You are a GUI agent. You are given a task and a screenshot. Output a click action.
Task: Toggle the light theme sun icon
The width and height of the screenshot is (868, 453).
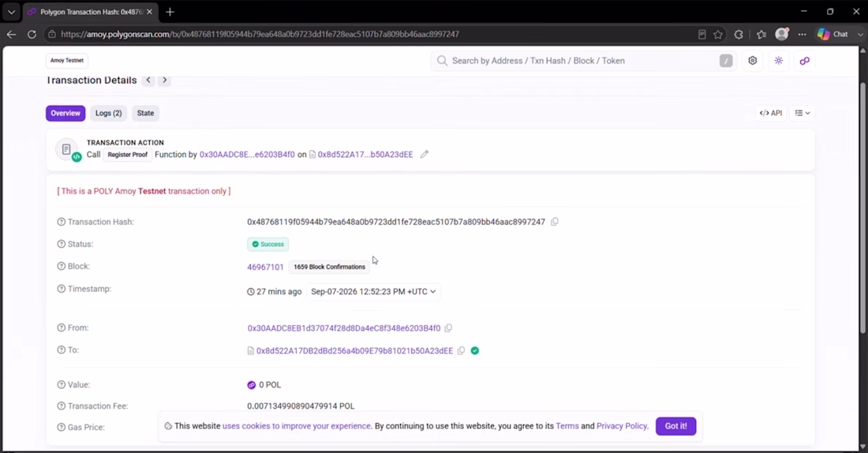point(778,61)
